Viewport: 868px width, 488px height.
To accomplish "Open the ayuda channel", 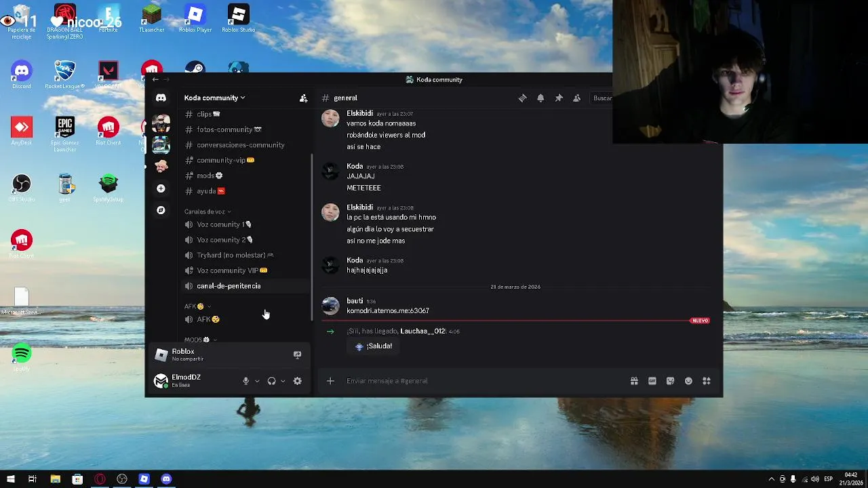I will [245, 191].
